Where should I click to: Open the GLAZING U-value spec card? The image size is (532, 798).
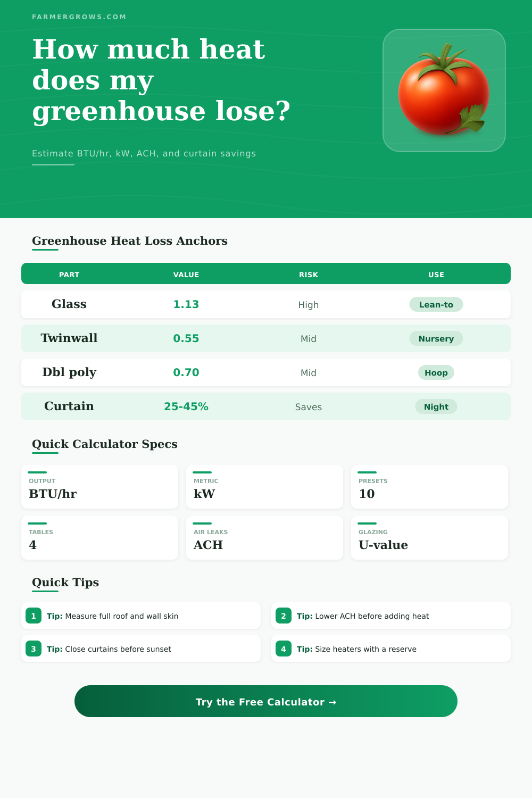coord(429,538)
